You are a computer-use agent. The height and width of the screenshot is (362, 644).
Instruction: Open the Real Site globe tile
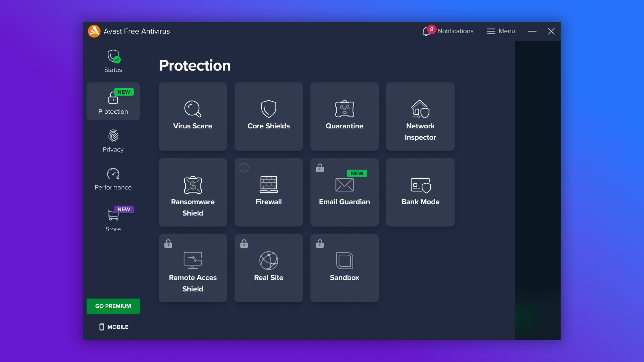tap(268, 268)
